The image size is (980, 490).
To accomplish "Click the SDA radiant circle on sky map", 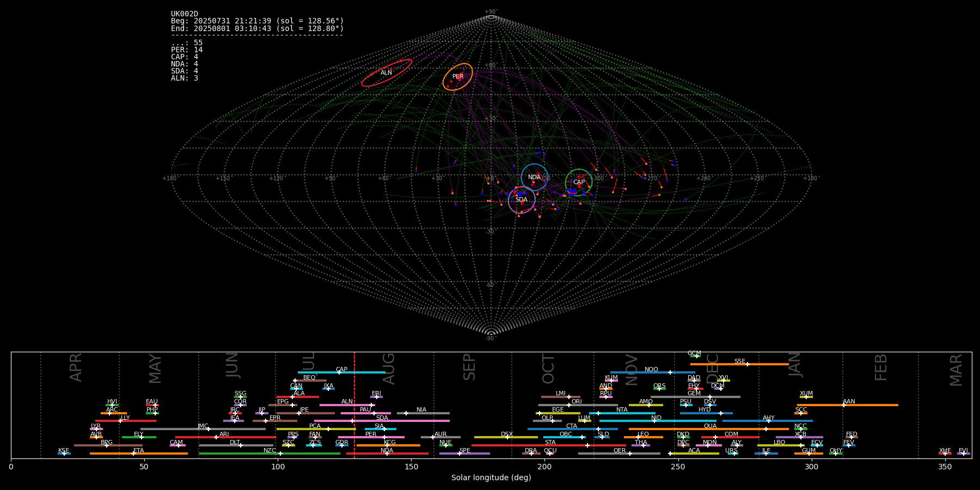I will [x=522, y=200].
